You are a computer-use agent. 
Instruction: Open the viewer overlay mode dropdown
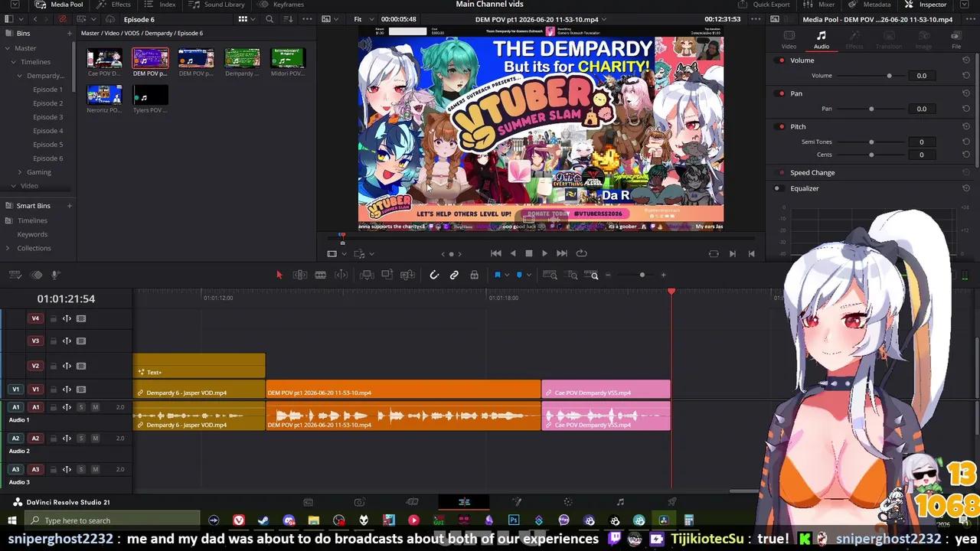tap(335, 253)
